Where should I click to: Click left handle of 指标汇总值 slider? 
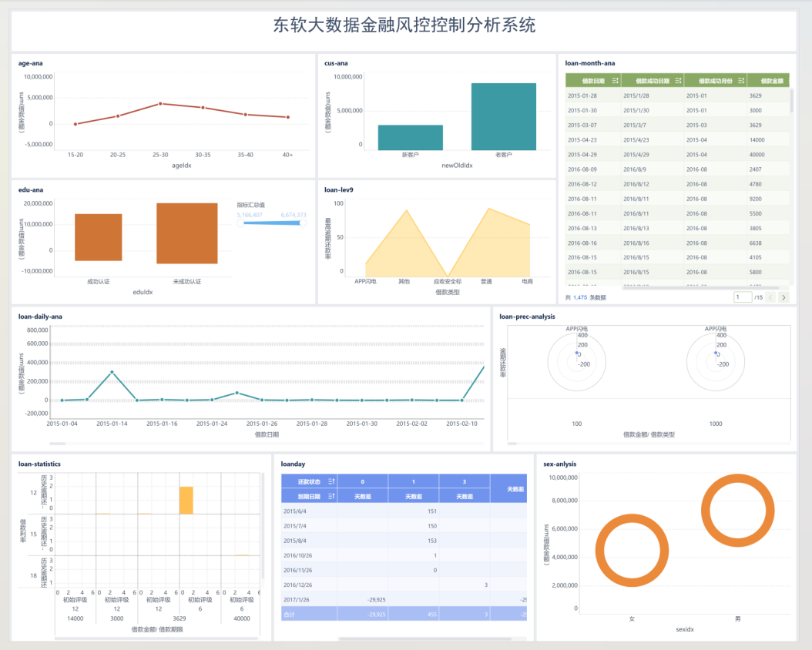tap(240, 223)
